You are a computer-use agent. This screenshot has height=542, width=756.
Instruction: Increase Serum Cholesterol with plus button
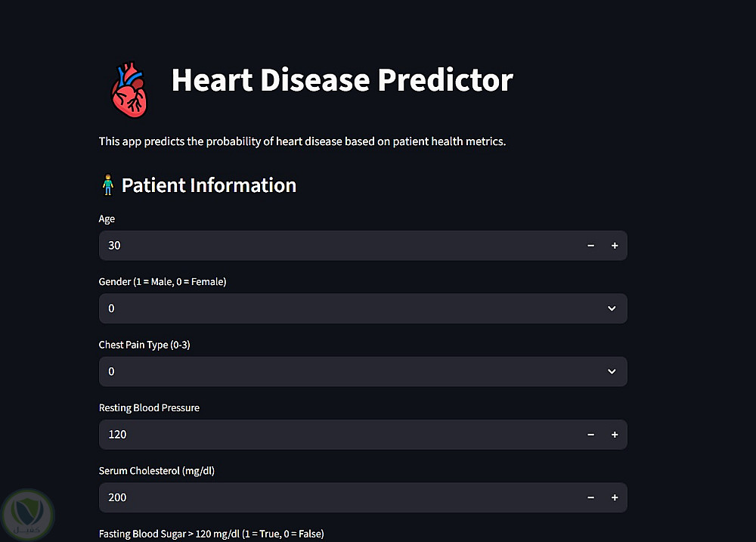coord(615,497)
